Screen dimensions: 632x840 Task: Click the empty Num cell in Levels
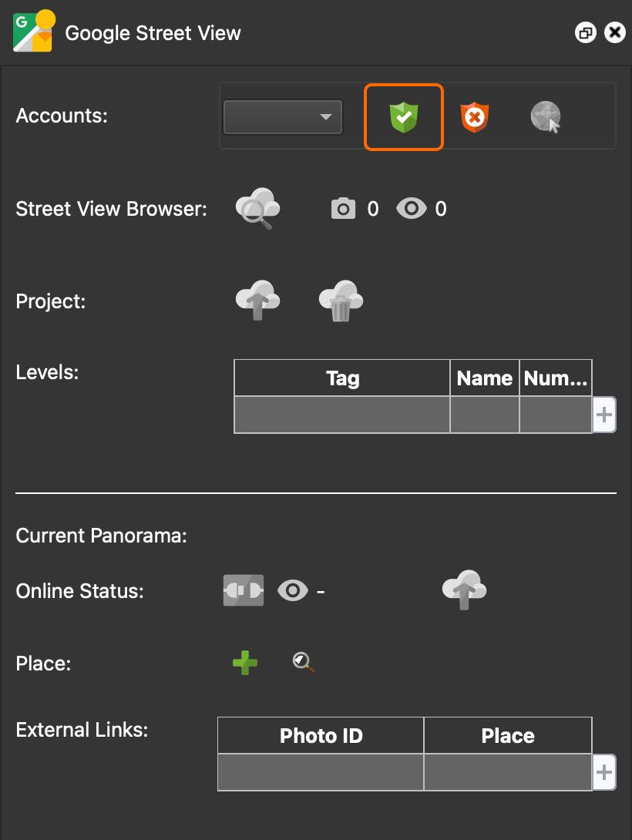pyautogui.click(x=556, y=415)
